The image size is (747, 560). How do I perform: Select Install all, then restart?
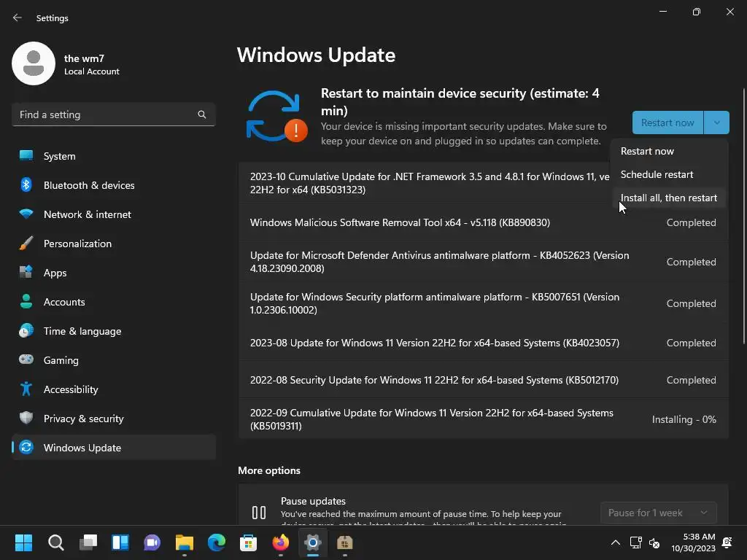tap(670, 198)
